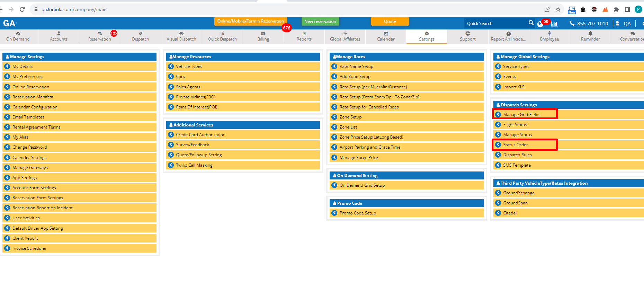Click the phone icon next to 855-707-1010
644x282 pixels.
tap(572, 24)
